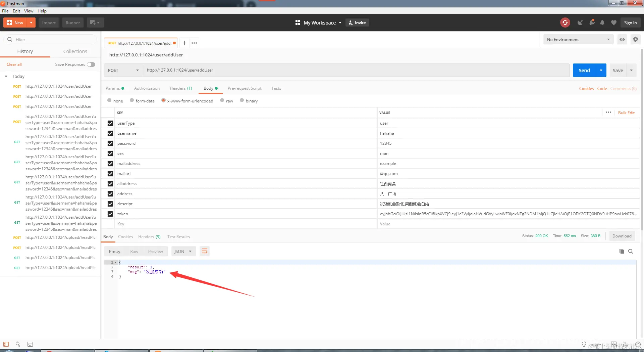Toggle the sidebar icon in bottom bar
Screen dimensions: 644x352
click(x=6, y=344)
